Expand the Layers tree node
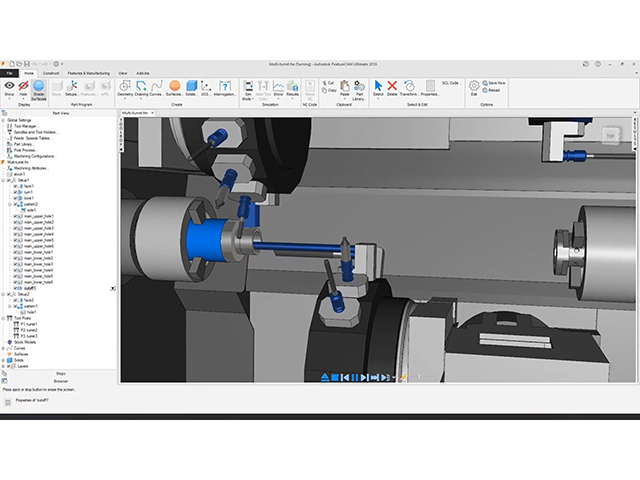This screenshot has height=480, width=640. click(5, 366)
